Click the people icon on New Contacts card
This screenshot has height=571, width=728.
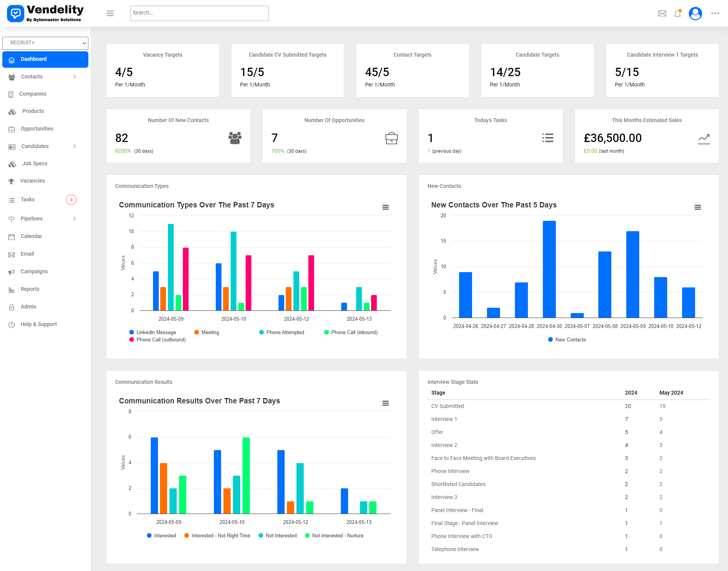pos(235,138)
